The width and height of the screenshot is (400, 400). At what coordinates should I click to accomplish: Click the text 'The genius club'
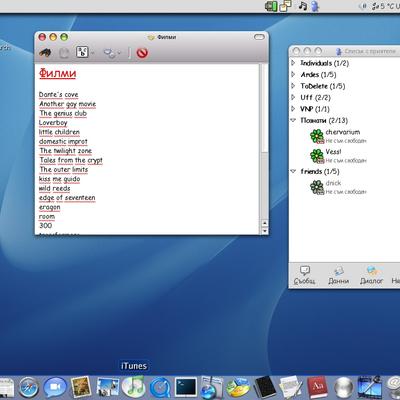coord(63,113)
